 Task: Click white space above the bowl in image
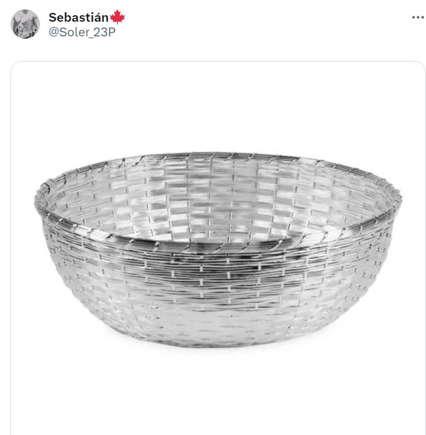(218, 107)
